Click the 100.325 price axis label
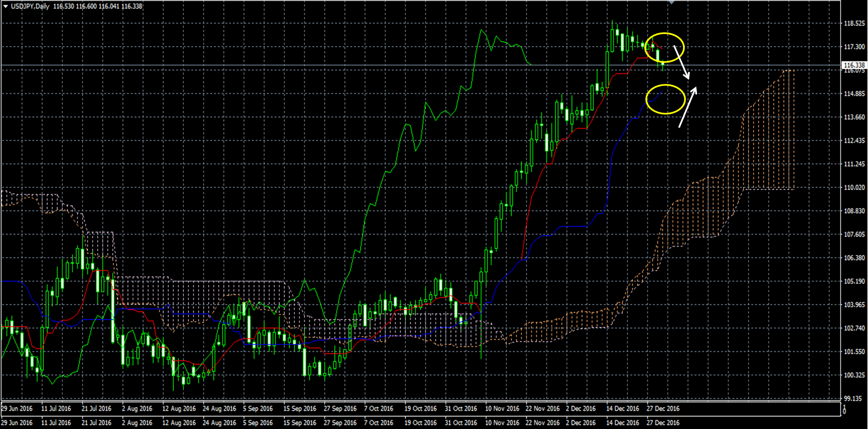This screenshot has width=868, height=429. click(855, 375)
